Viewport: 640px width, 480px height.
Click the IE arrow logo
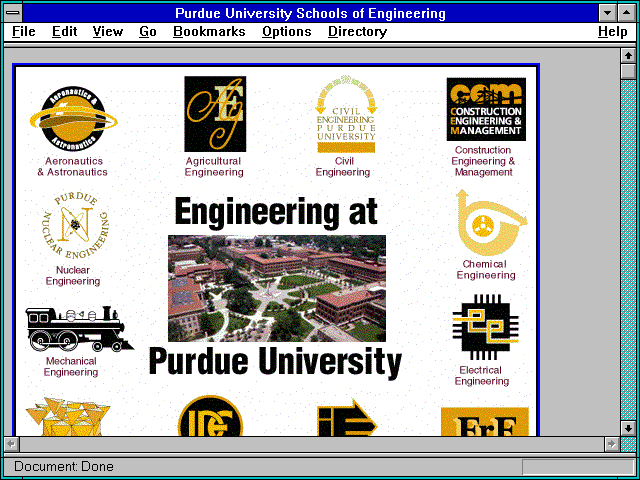pos(347,418)
